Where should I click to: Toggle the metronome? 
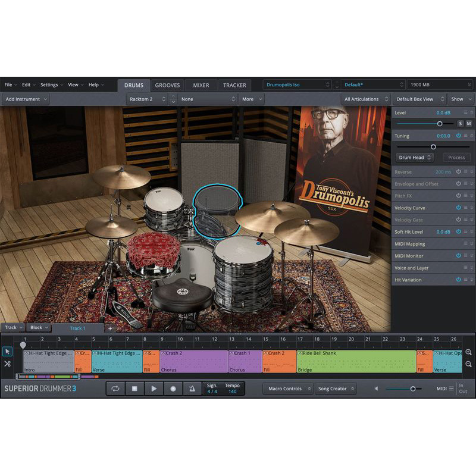tap(192, 389)
